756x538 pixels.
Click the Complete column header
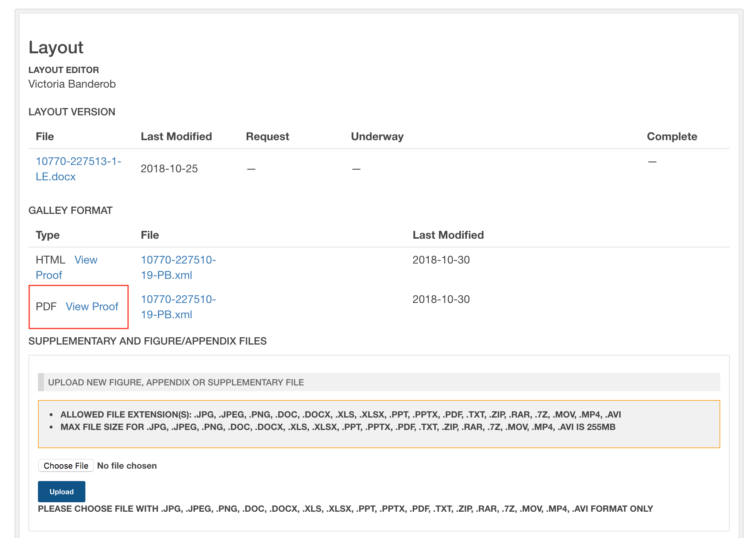(672, 137)
